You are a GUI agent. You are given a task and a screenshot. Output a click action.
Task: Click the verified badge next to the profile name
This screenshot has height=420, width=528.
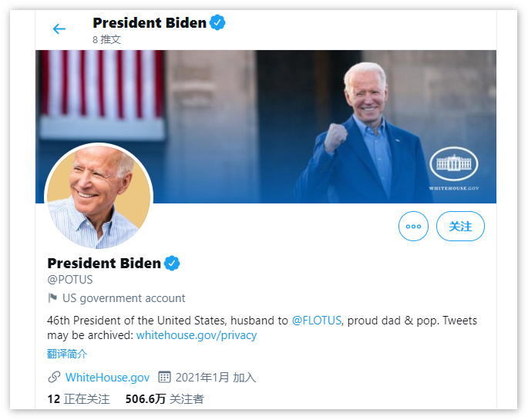pyautogui.click(x=172, y=263)
